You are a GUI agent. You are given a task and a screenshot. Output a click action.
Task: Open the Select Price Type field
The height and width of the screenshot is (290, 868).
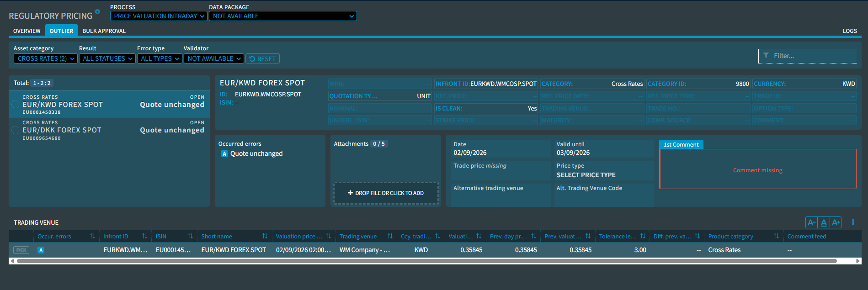click(x=604, y=170)
